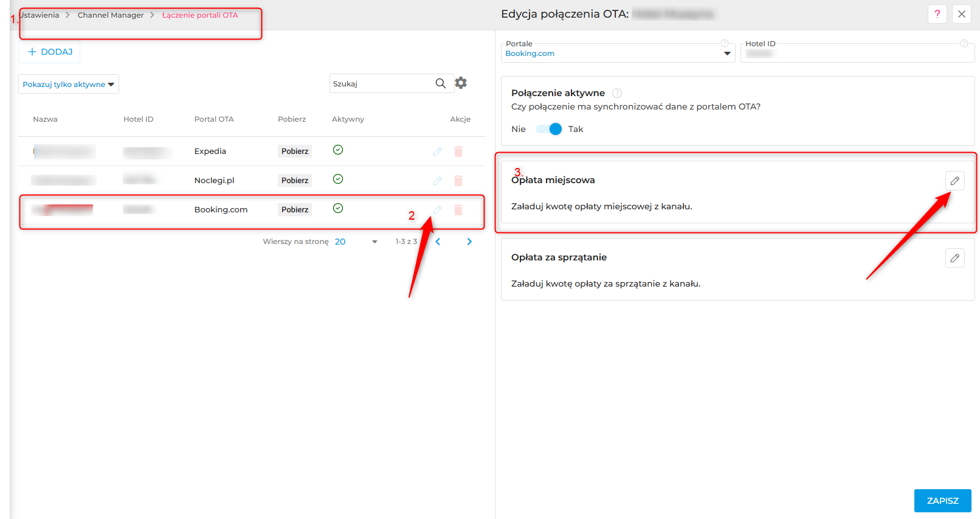The height and width of the screenshot is (519, 980).
Task: Edit the Booking.com connection row
Action: pyautogui.click(x=437, y=210)
